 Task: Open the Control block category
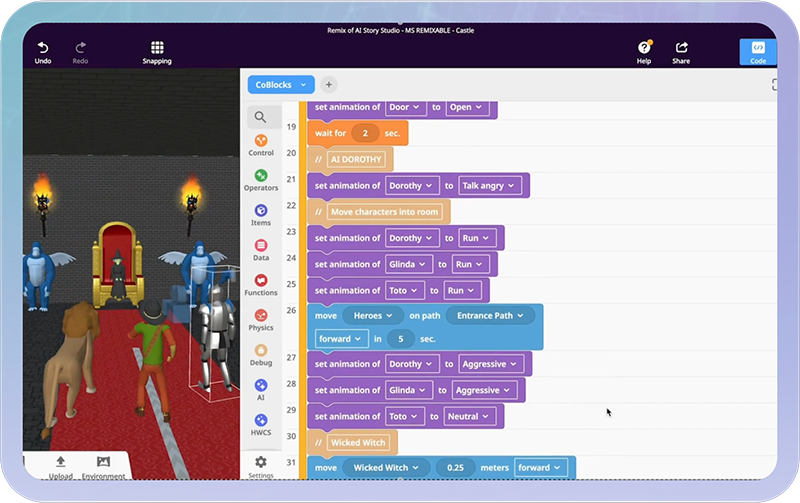261,145
